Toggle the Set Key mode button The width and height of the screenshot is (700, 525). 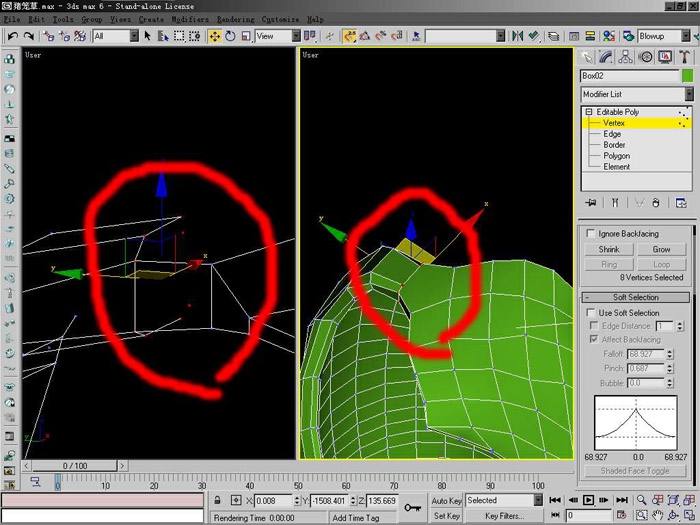click(446, 516)
